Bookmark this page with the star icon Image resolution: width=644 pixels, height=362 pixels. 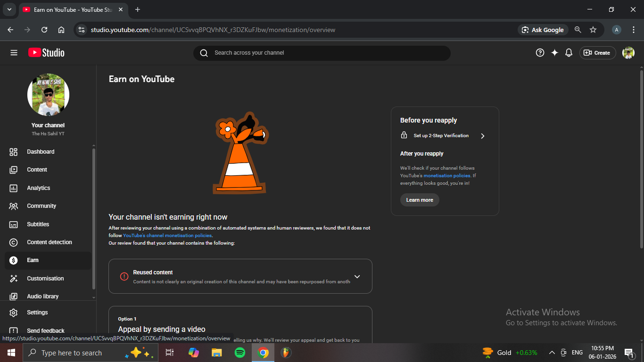tap(593, 30)
